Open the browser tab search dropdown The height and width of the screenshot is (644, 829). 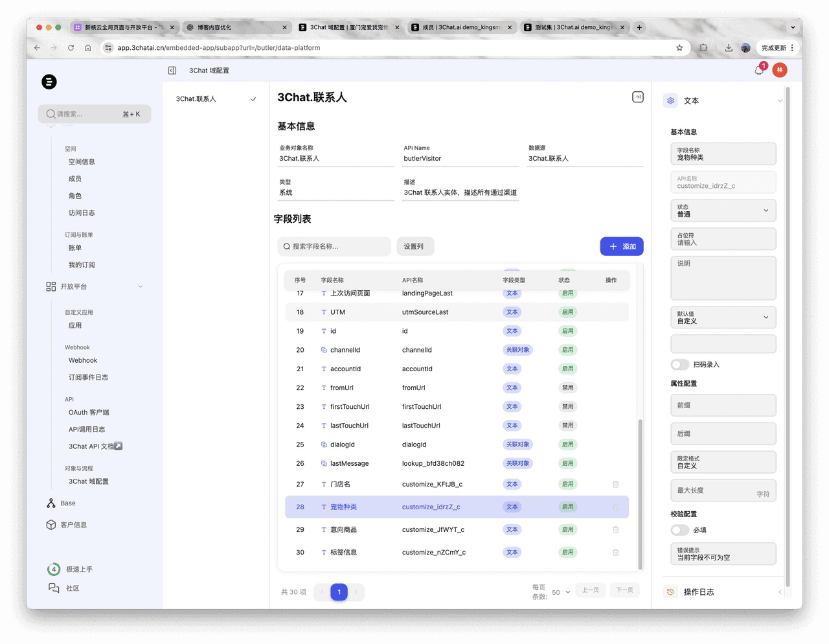[793, 27]
